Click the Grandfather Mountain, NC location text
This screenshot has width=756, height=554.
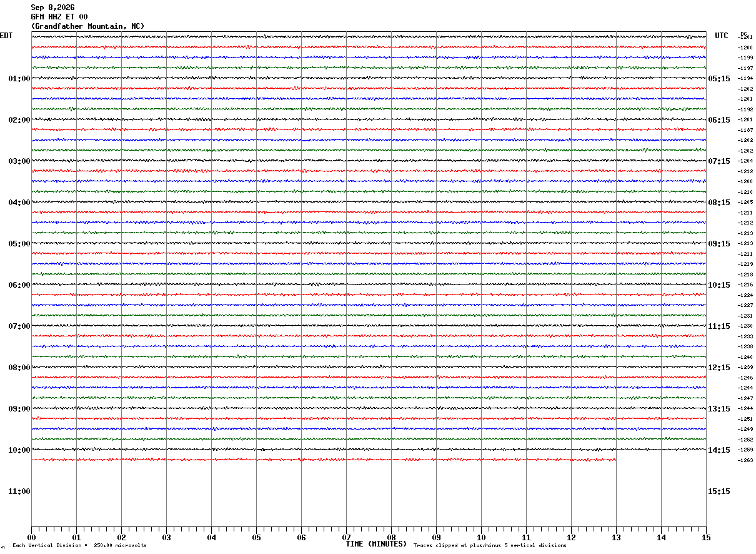pos(87,26)
